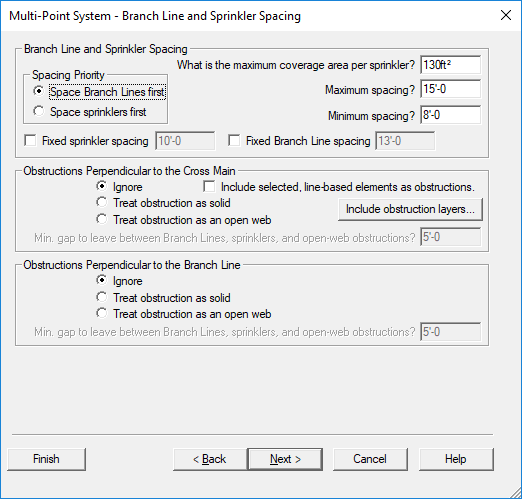Click the 'Maximum spacing?' label
This screenshot has width=522, height=499.
point(370,90)
